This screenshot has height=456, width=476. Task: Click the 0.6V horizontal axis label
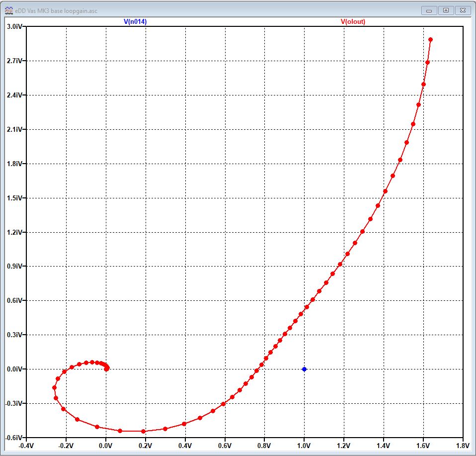click(x=225, y=446)
